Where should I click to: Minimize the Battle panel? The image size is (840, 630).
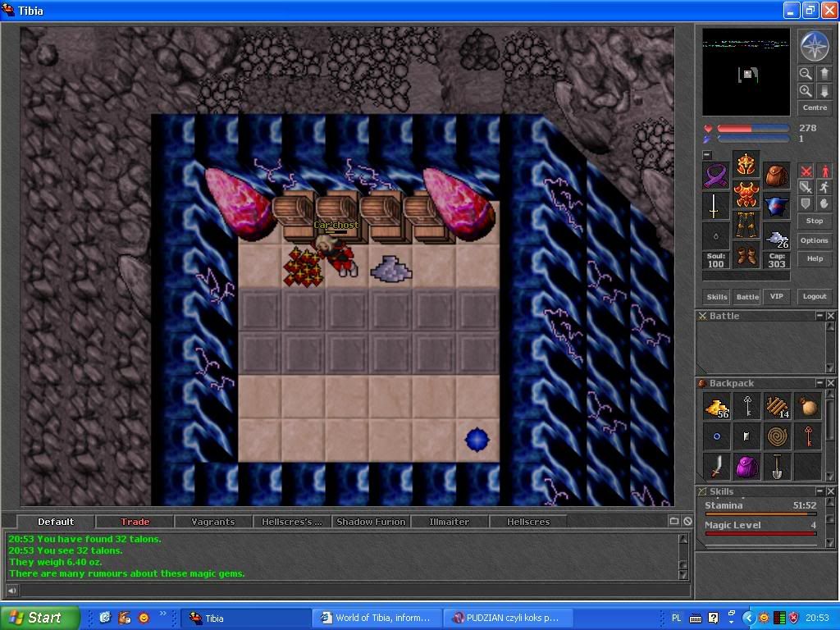coord(819,316)
